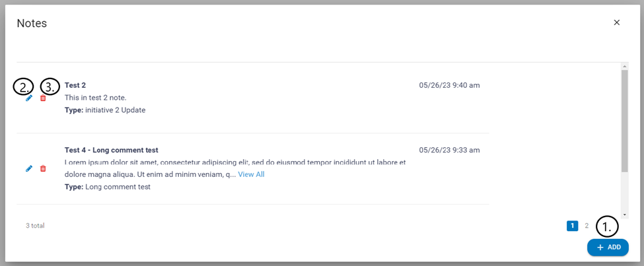The height and width of the screenshot is (266, 644).
Task: Close the Notes dialog
Action: [x=617, y=22]
